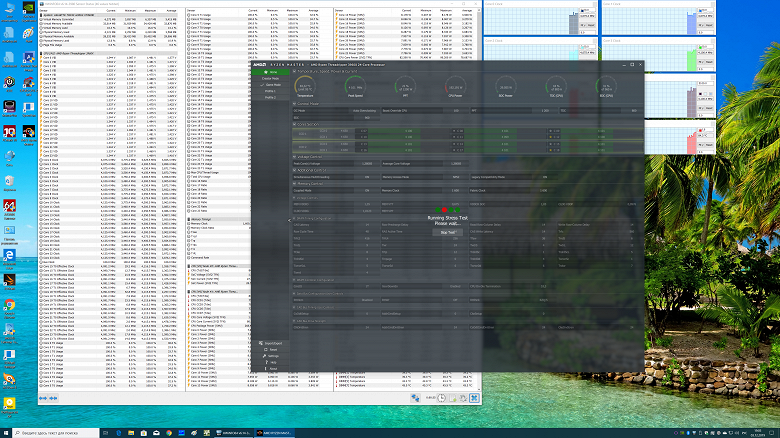Switch to HWiNFO64 taskbar button

pos(234,433)
